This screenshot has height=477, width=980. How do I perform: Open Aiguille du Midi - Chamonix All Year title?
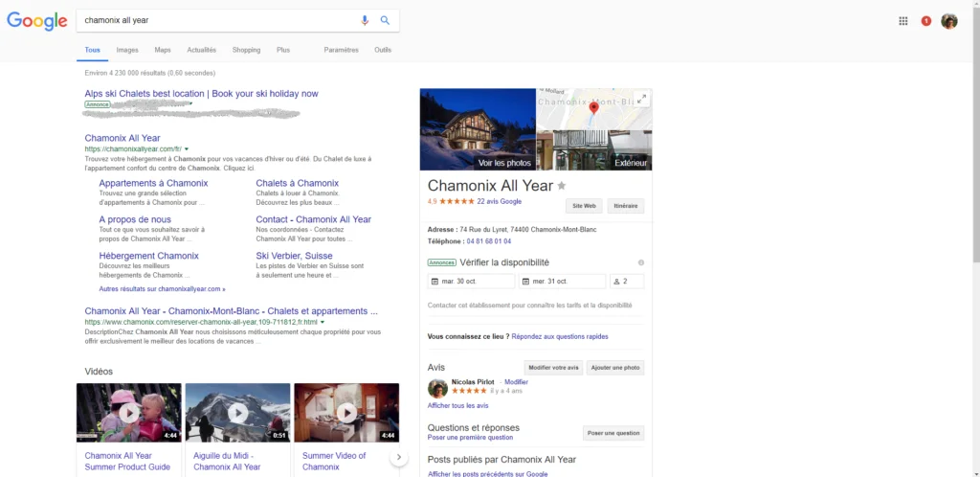[227, 462]
